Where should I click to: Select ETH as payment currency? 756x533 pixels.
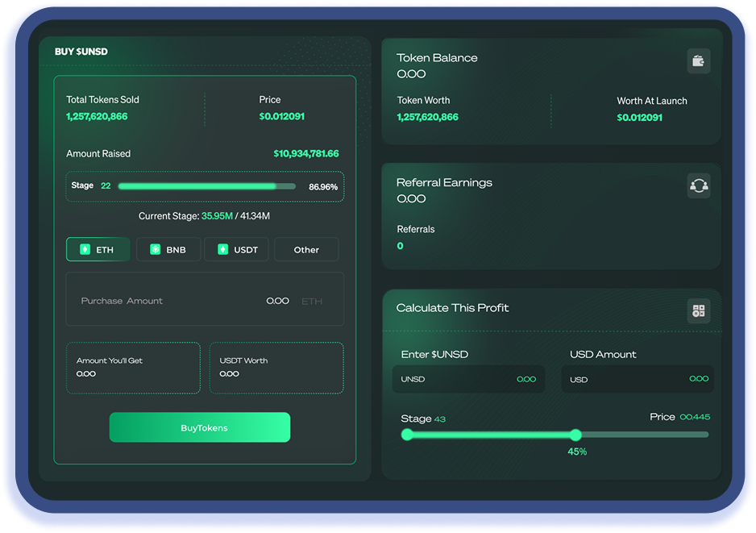point(98,250)
